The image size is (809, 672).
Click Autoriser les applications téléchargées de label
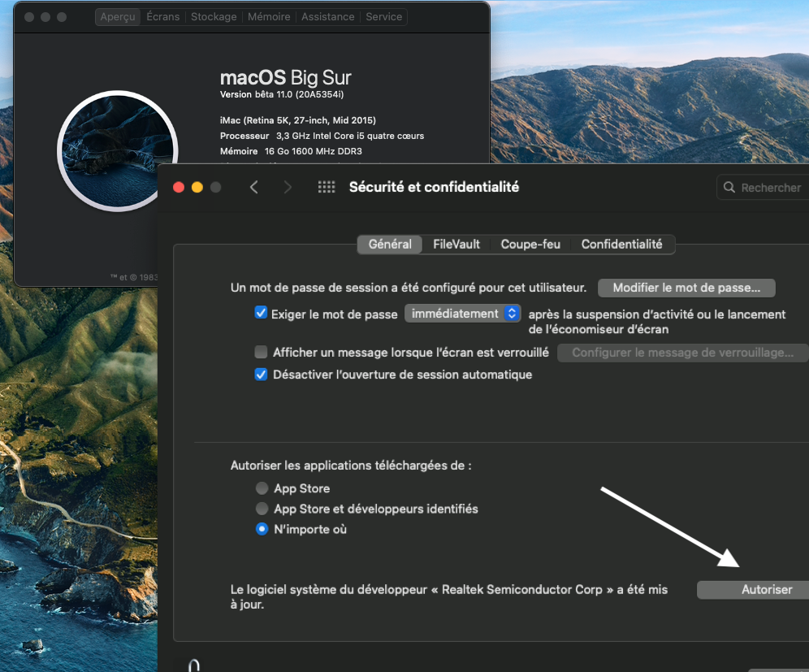click(x=351, y=466)
